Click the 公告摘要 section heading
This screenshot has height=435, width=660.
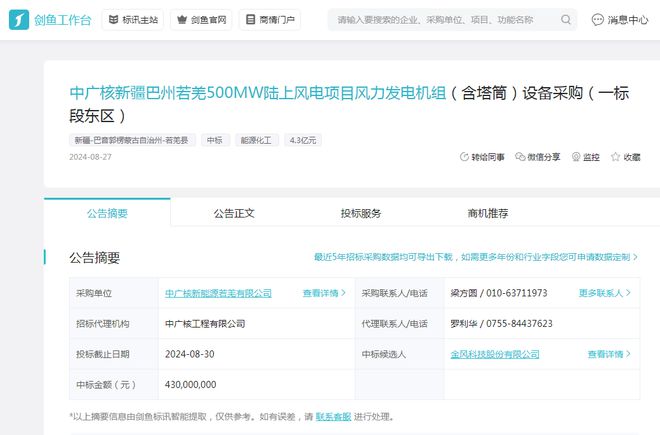[95, 257]
